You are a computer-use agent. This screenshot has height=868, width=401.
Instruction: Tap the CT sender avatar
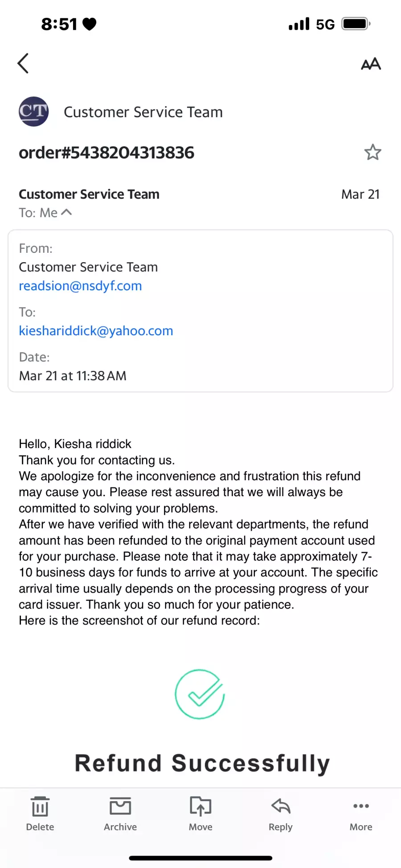click(x=33, y=111)
